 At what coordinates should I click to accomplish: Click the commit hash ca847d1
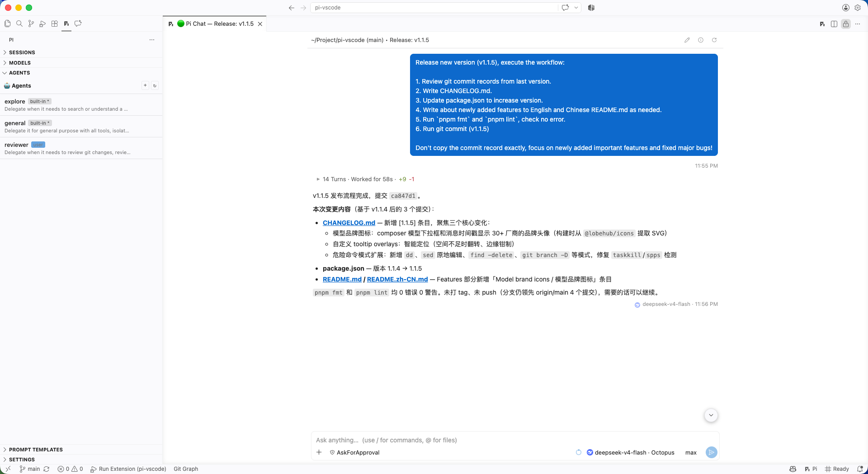point(403,196)
